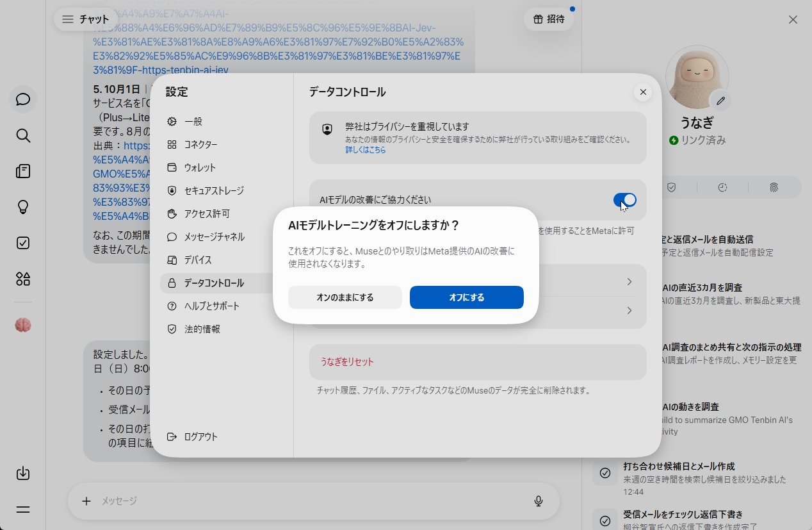This screenshot has height=530, width=812.
Task: Close the settings dialog with X
Action: (643, 92)
